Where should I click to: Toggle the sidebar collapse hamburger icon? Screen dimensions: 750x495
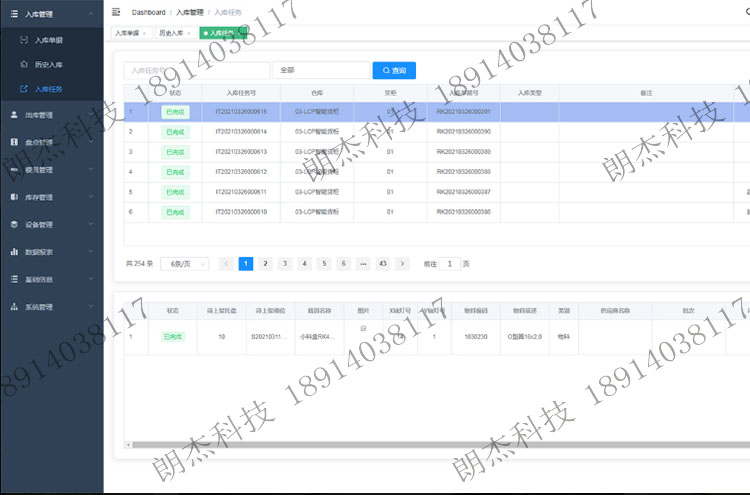pyautogui.click(x=117, y=12)
